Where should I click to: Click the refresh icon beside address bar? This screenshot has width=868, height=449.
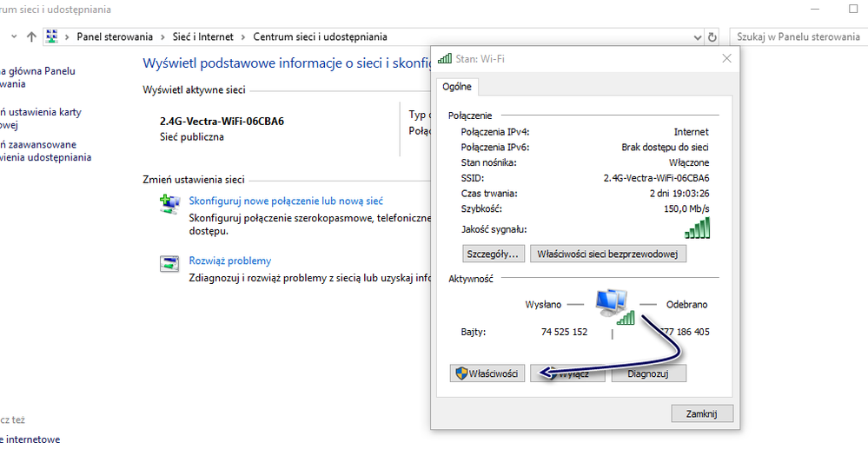pos(712,37)
